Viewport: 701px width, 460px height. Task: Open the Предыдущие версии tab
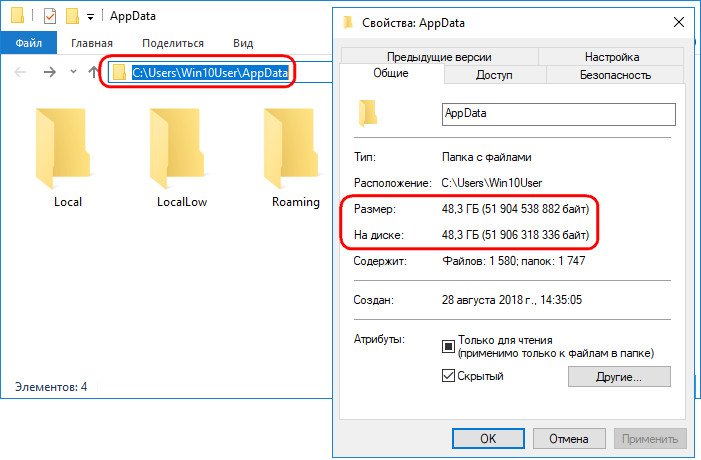point(439,57)
